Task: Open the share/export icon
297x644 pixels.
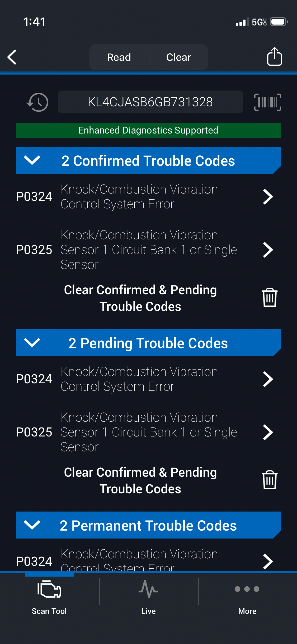Action: coord(274,56)
